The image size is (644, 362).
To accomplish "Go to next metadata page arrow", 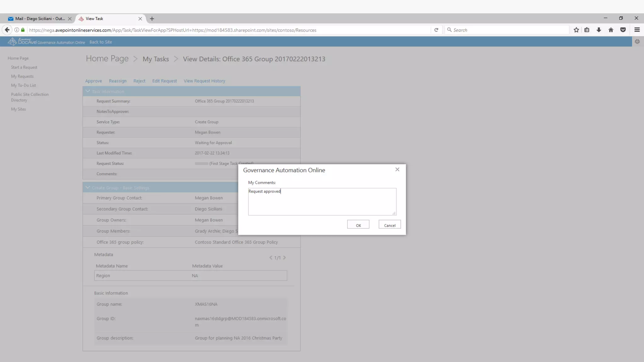I will point(284,258).
